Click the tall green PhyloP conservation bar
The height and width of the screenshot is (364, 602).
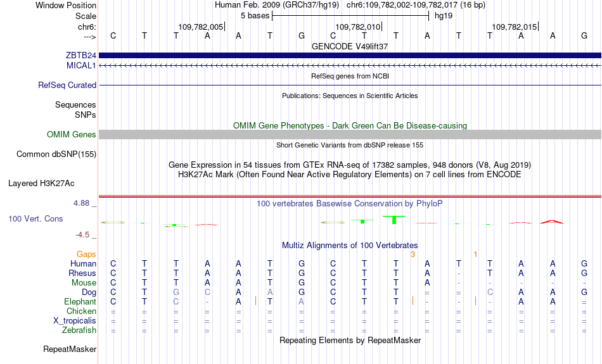pos(394,220)
